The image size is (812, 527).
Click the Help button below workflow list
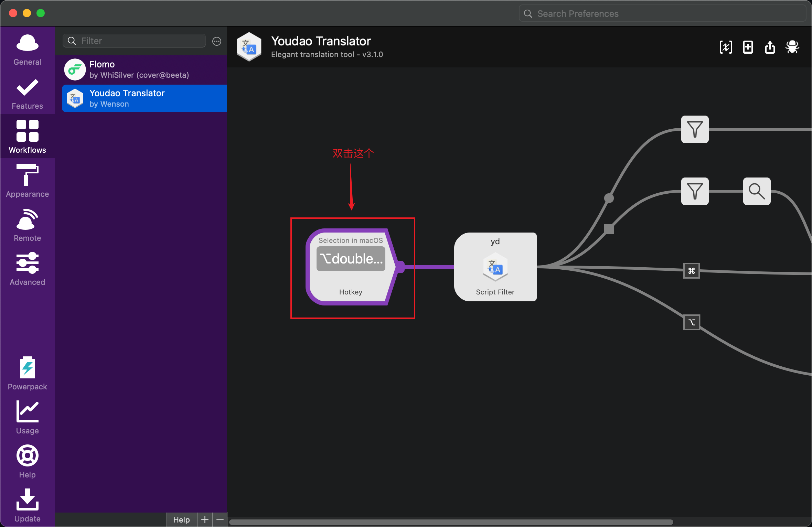pyautogui.click(x=181, y=519)
